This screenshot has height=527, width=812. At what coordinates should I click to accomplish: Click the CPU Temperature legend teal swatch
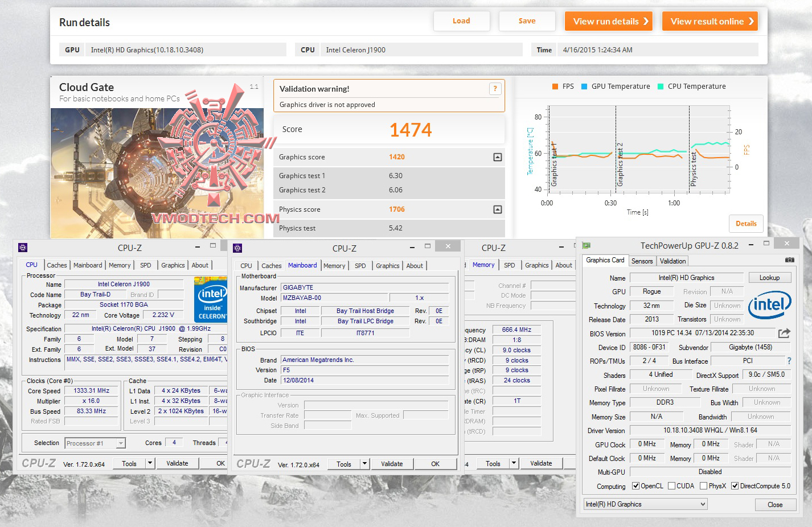pyautogui.click(x=661, y=87)
